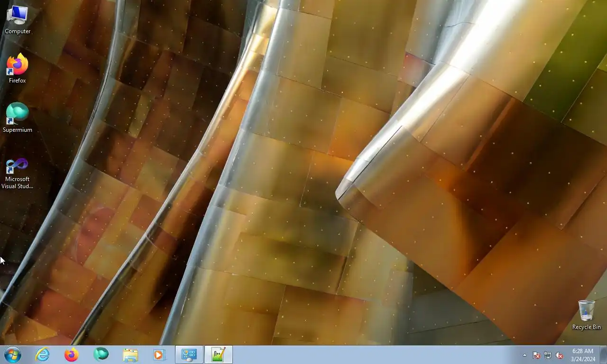Select the Firefox desktop shortcut
The image size is (607, 364).
[18, 69]
